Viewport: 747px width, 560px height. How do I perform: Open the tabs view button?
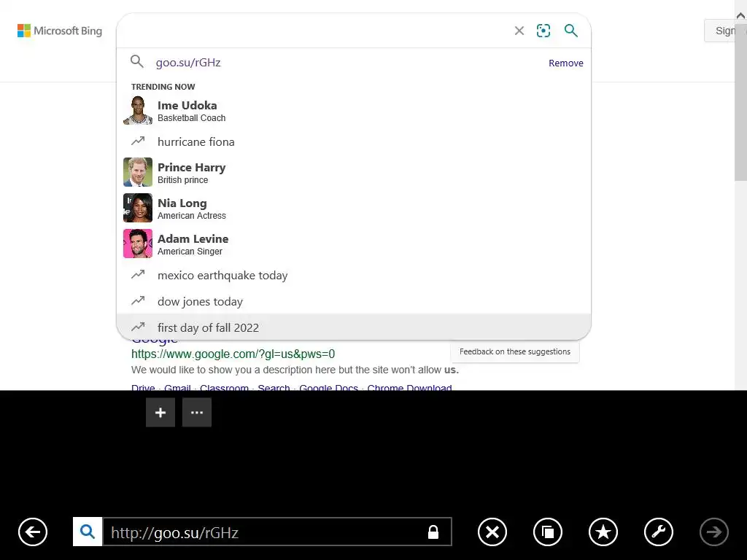pos(548,532)
